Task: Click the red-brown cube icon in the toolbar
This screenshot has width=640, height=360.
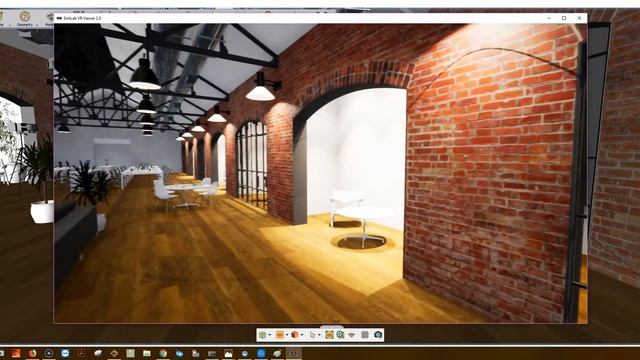Action: (x=295, y=335)
